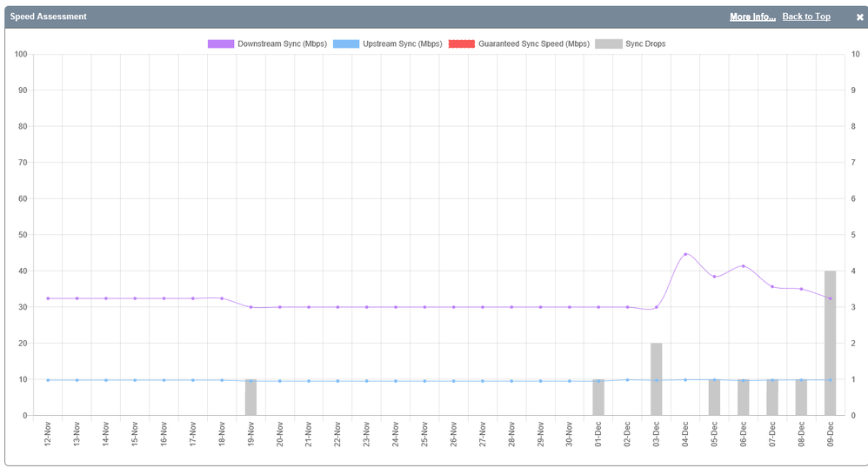Screen dimensions: 868x468
Task: Toggle Upstream Sync legend series
Action: [402, 43]
